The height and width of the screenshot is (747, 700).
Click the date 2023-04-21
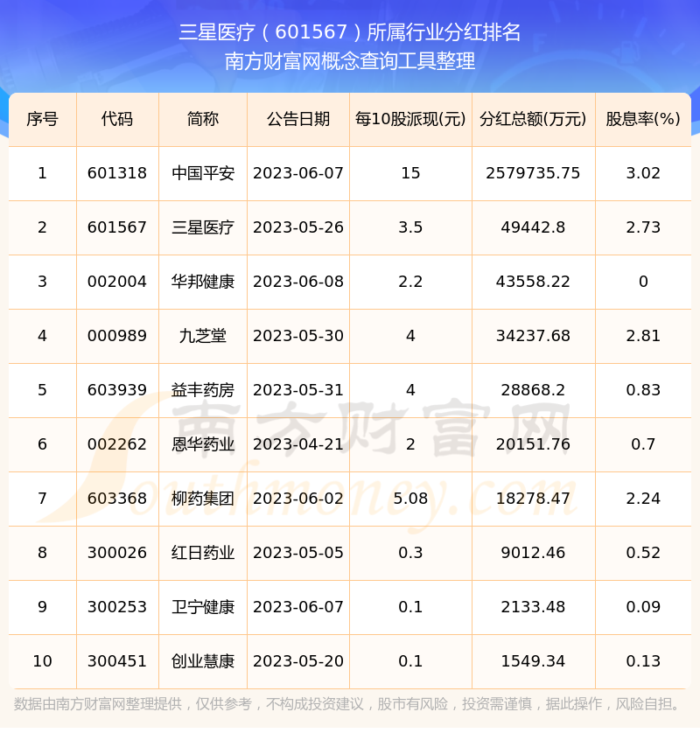[298, 445]
